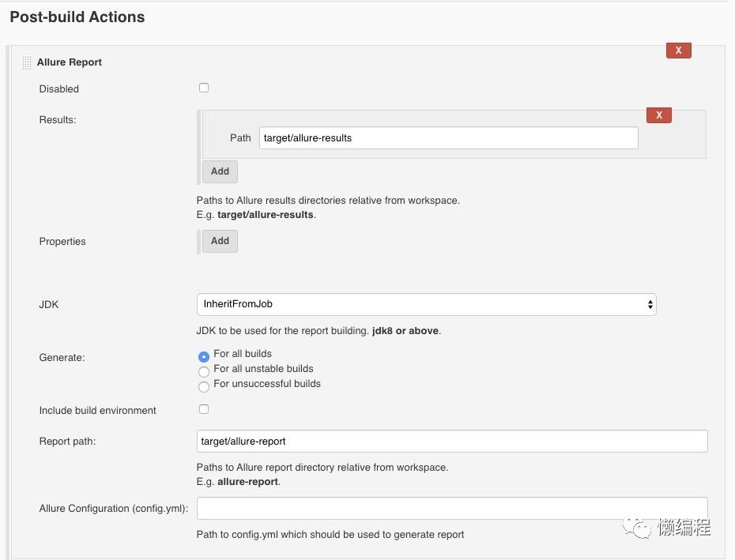
Task: Grab the Allure Report drag handle
Action: tap(27, 62)
